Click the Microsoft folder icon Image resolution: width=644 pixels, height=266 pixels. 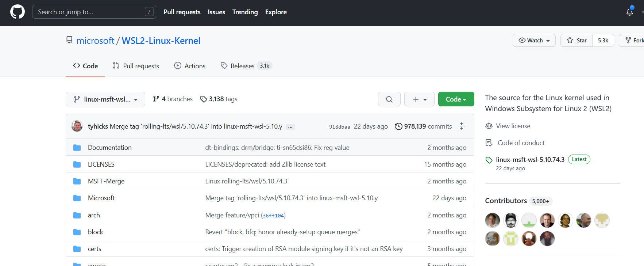point(77,198)
